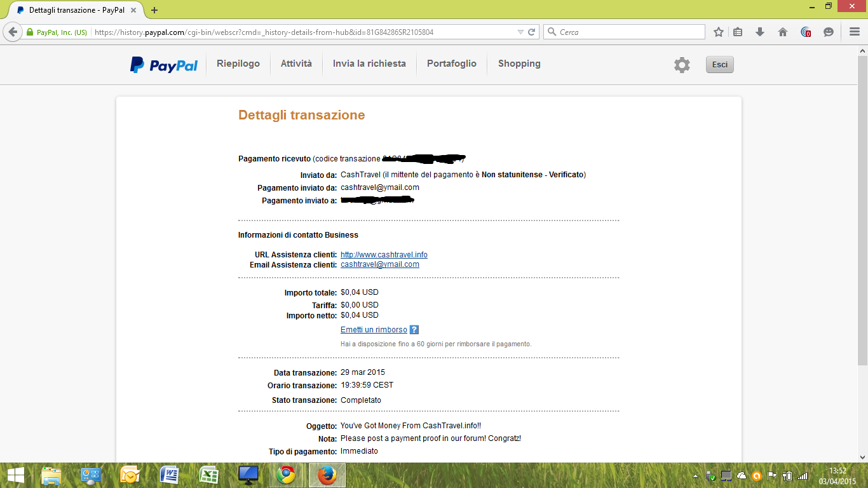The width and height of the screenshot is (868, 488).
Task: Click the green padlock site identity icon
Action: click(29, 32)
